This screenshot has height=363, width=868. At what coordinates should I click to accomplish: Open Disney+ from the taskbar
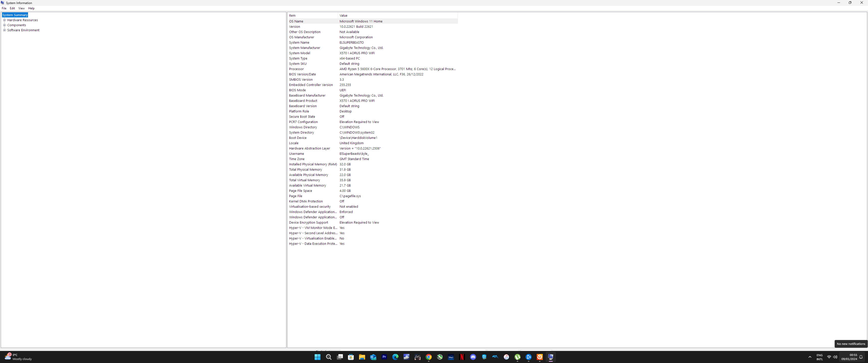[451, 357]
